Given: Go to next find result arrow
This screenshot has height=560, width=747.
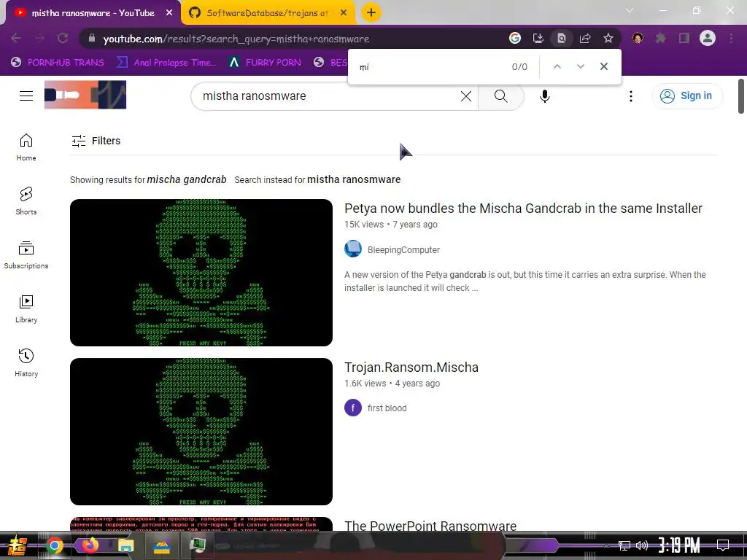Looking at the screenshot, I should pos(580,66).
